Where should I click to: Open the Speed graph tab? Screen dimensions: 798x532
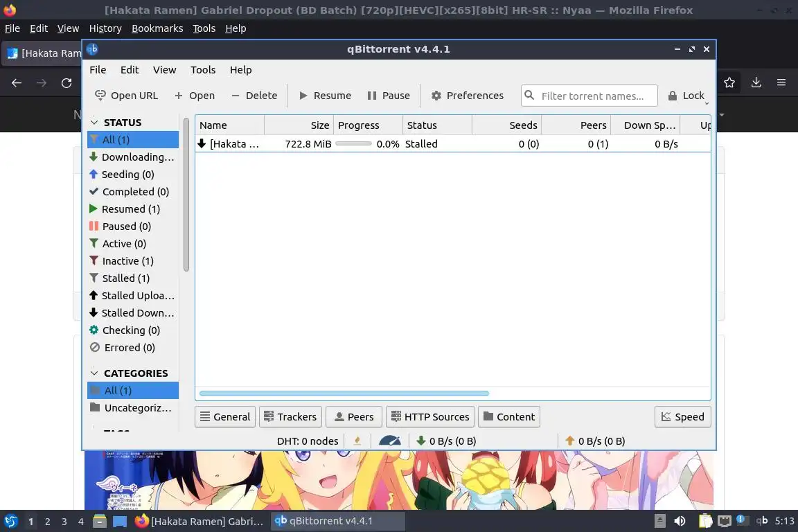pos(682,417)
